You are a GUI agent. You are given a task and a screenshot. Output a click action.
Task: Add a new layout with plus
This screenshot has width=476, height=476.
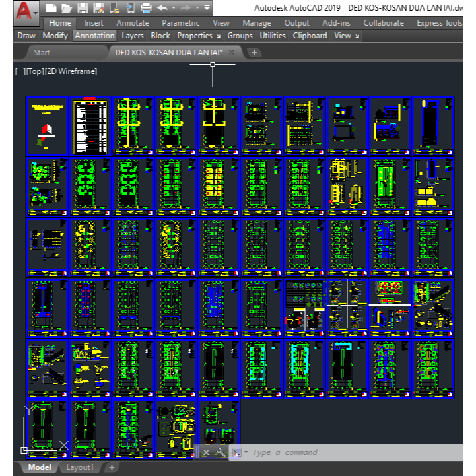pos(112,467)
